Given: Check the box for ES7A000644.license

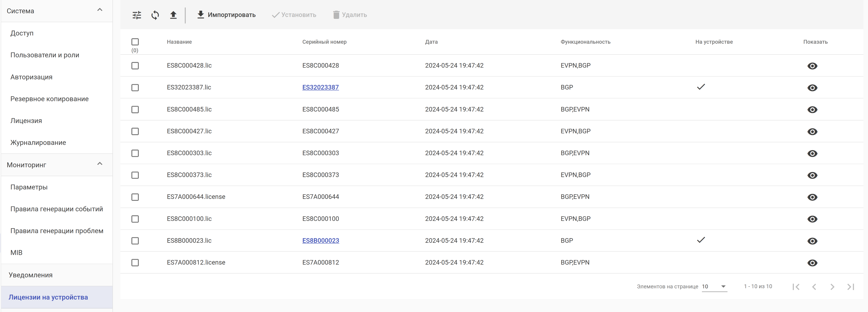Looking at the screenshot, I should click(x=135, y=197).
